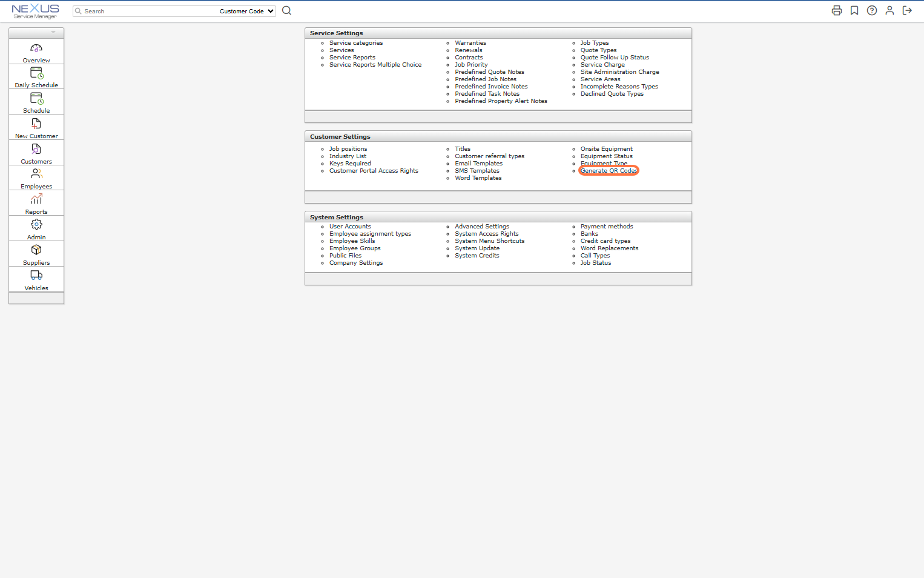Open Customer referral types link
924x578 pixels.
(x=489, y=156)
